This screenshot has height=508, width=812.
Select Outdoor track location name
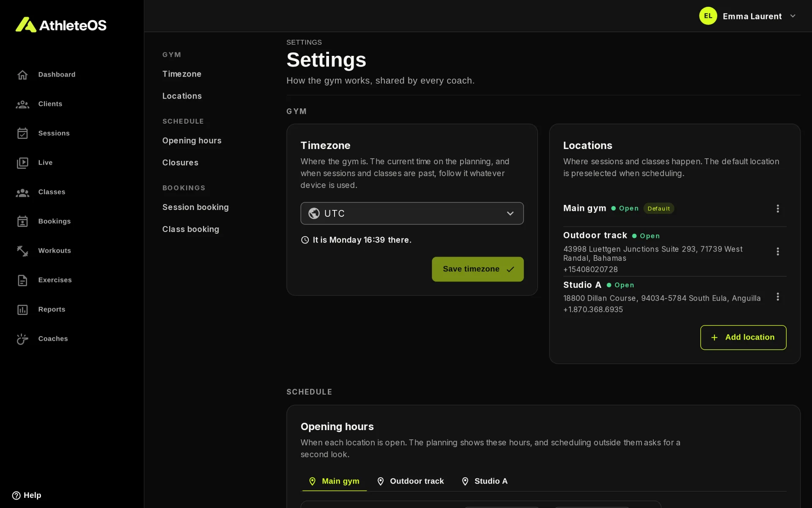pyautogui.click(x=595, y=235)
